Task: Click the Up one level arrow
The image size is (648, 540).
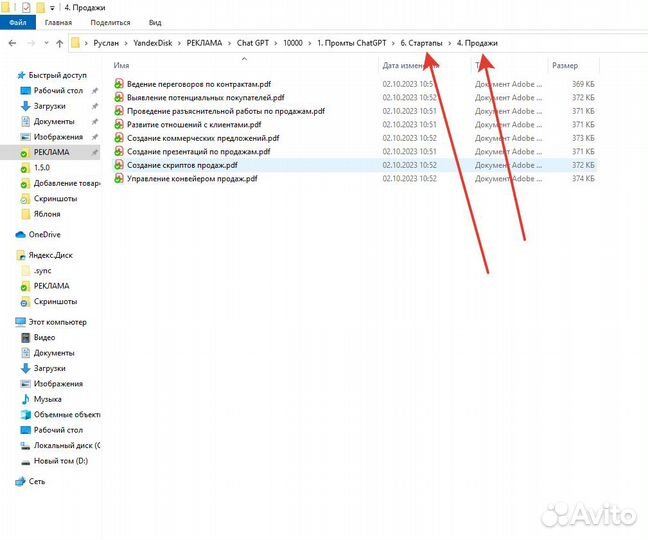Action: [59, 43]
